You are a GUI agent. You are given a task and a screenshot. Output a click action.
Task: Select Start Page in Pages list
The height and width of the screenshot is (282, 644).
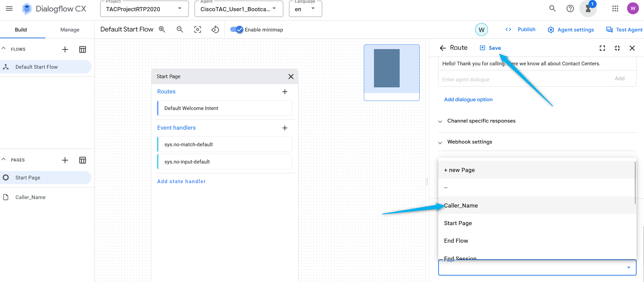[46, 178]
